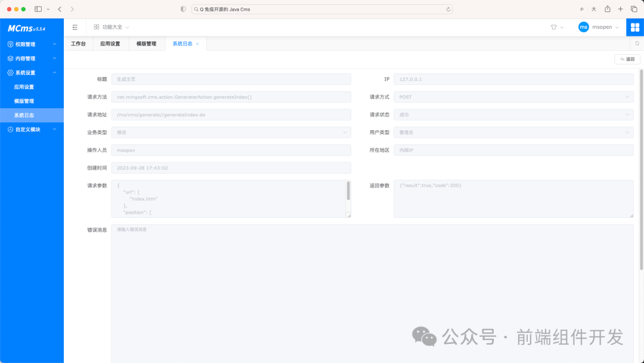Toggle the Safari sidebar icon
Image resolution: width=644 pixels, height=363 pixels.
tap(38, 9)
